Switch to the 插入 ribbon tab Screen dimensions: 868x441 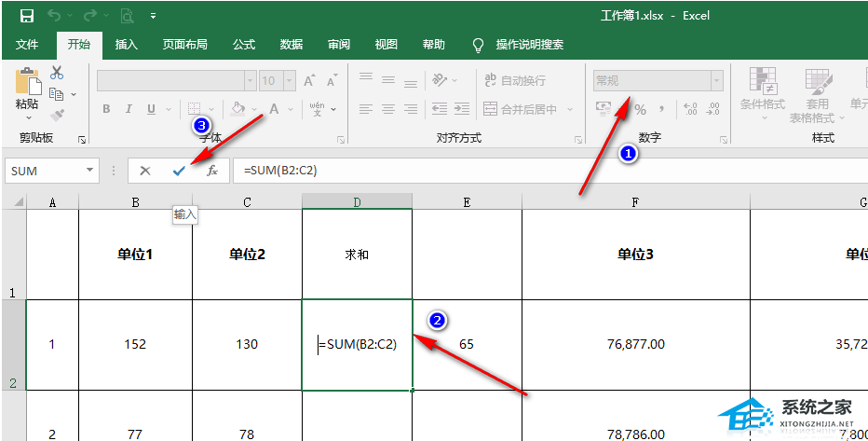[126, 45]
